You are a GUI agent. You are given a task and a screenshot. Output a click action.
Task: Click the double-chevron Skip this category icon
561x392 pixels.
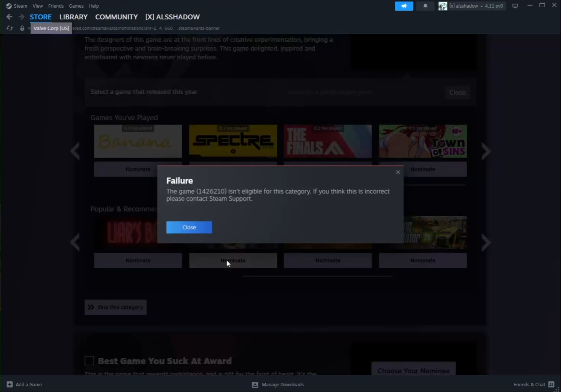point(91,307)
